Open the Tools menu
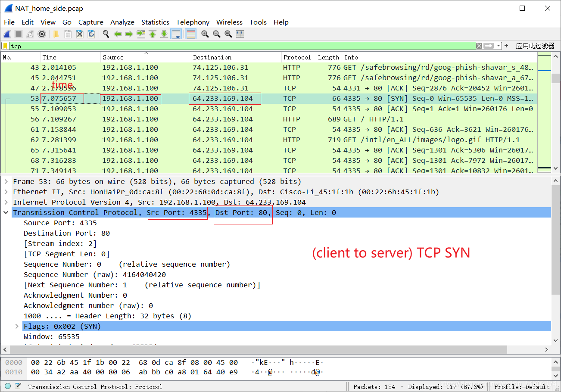 (258, 22)
